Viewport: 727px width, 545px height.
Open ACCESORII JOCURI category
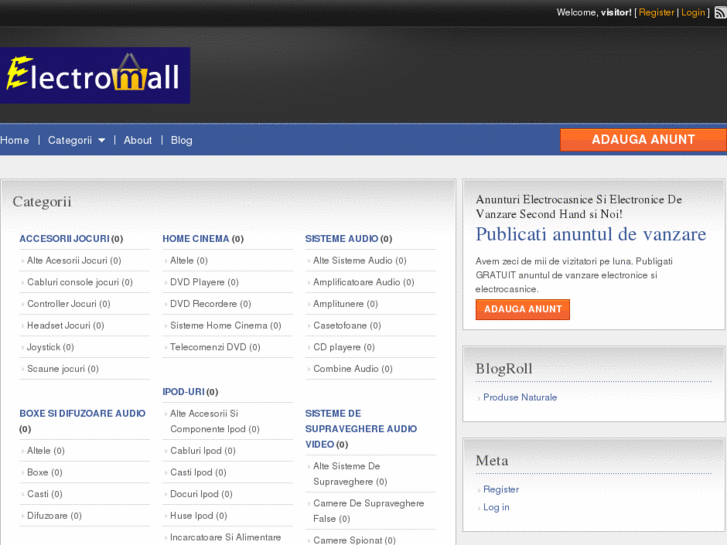[x=64, y=239]
